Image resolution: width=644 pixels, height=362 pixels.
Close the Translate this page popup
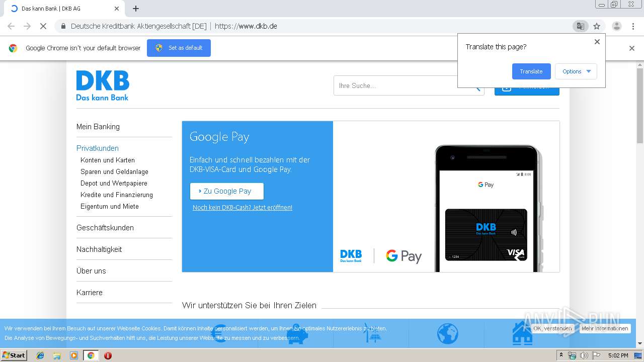597,42
